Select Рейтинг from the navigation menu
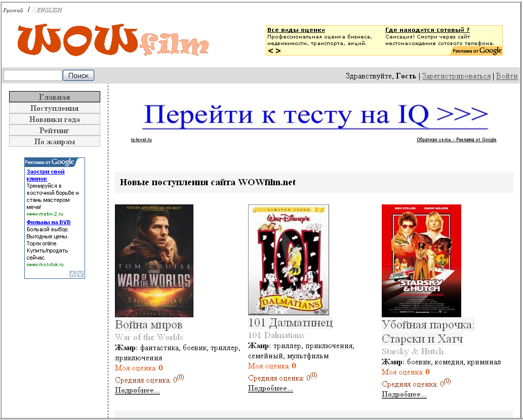Screen dimensions: 523x420 [54, 130]
